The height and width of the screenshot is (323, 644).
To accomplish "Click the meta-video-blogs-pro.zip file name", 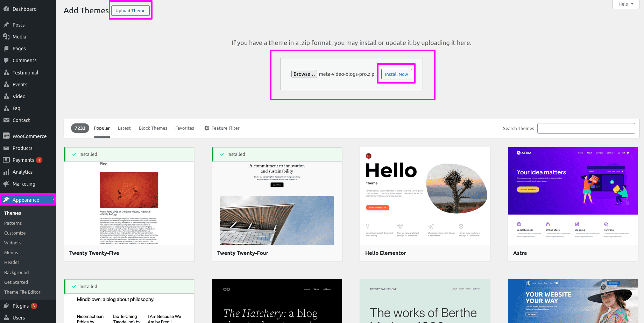I will coord(347,74).
